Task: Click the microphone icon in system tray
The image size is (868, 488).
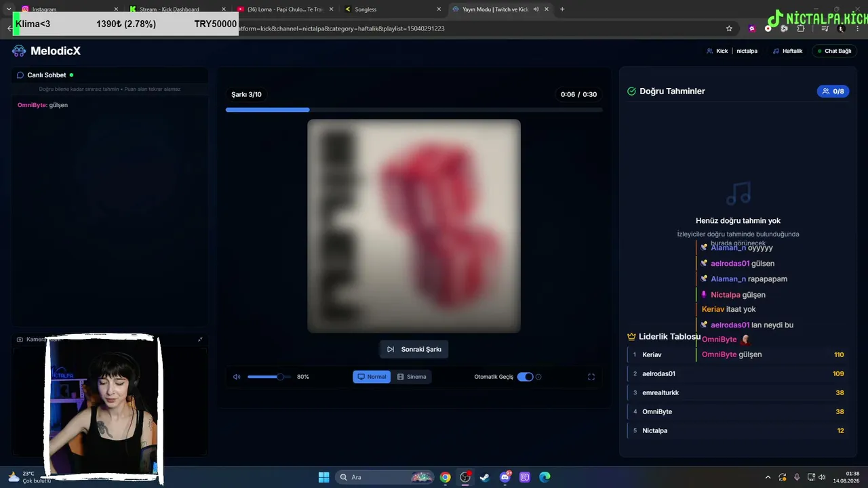Action: 797,477
